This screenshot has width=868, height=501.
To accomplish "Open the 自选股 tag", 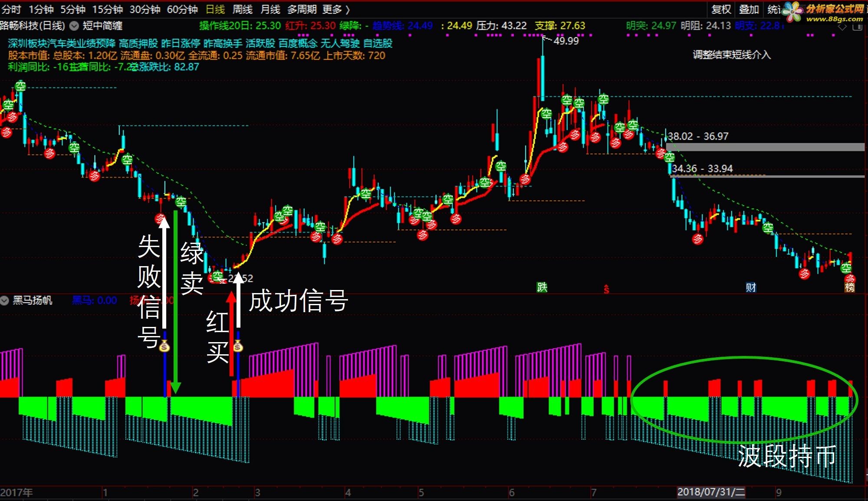I will (378, 43).
